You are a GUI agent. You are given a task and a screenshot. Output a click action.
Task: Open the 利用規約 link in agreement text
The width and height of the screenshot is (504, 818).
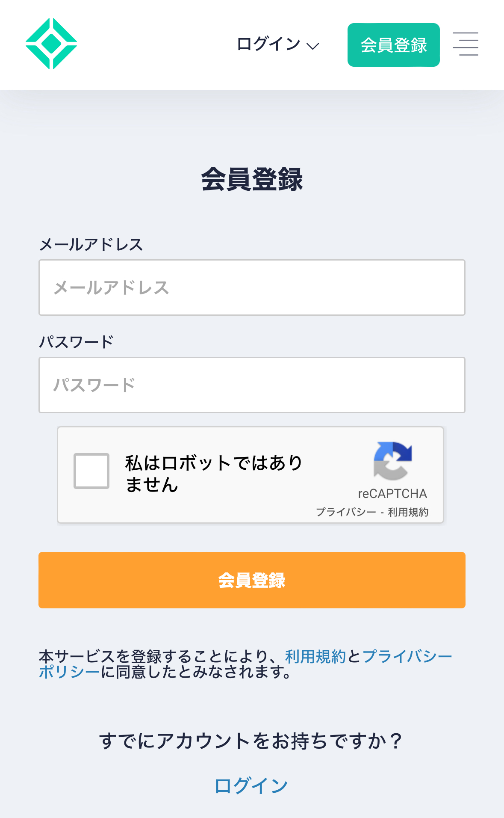[315, 656]
